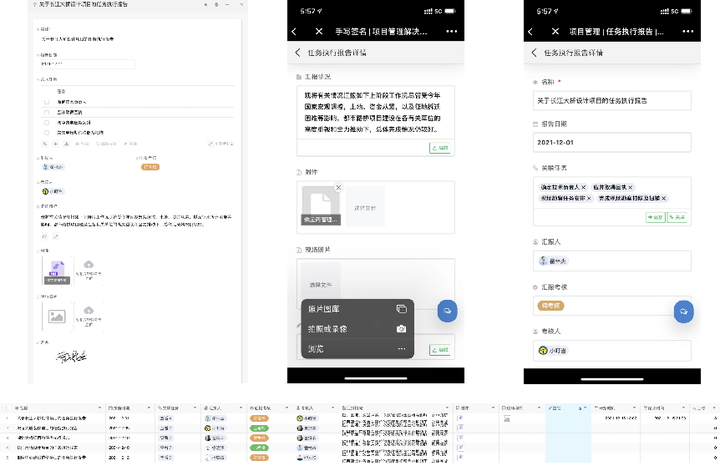The image size is (720, 466).
Task: Click the desktop form's report-date input
Action: [x=87, y=64]
